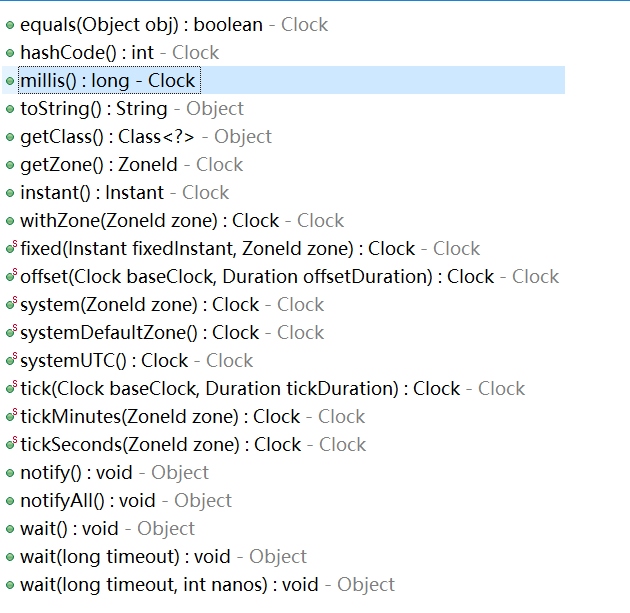The image size is (630, 613).
Task: Choose tickSeconds(ZoneId zone) : Clock
Action: (193, 445)
